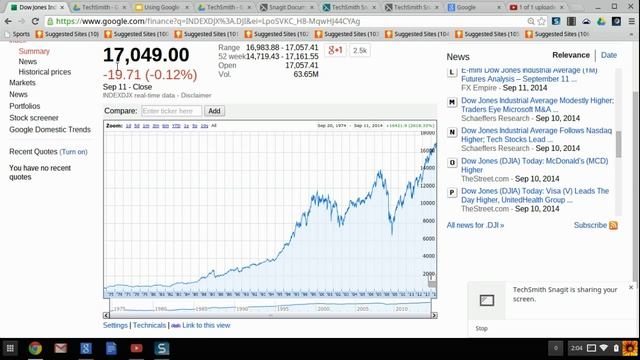Image resolution: width=640 pixels, height=360 pixels.
Task: Open the Sports bookmark
Action: tap(17, 34)
